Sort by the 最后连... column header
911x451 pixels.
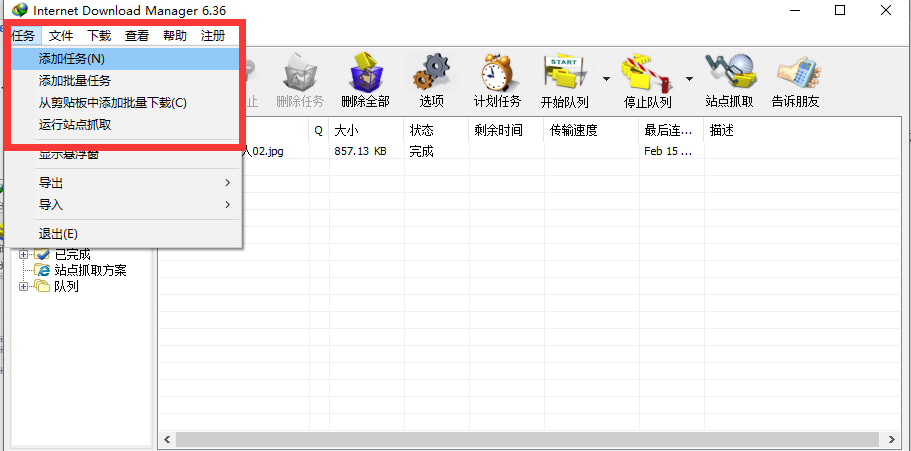671,131
